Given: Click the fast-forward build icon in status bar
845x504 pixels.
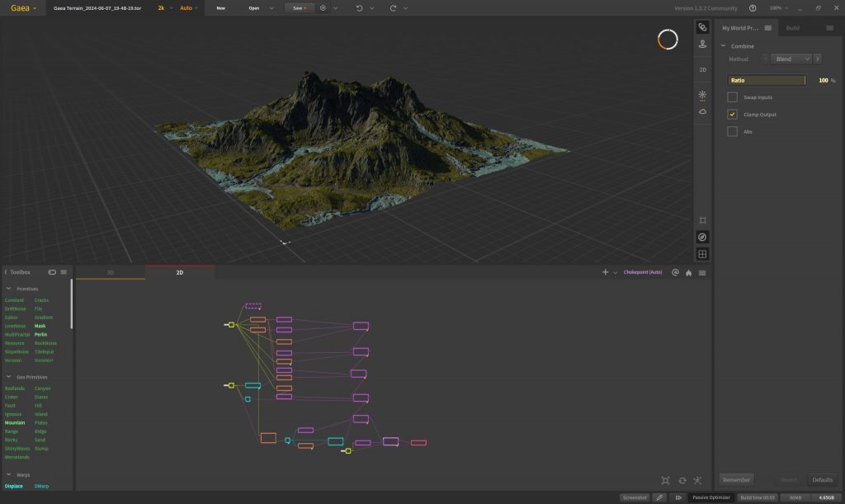Looking at the screenshot, I should pyautogui.click(x=678, y=497).
